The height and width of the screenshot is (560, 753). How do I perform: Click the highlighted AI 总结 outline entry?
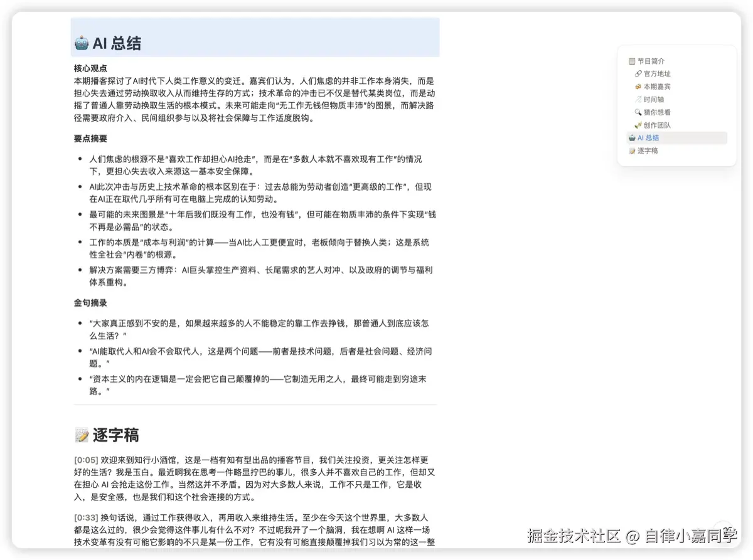pyautogui.click(x=648, y=137)
